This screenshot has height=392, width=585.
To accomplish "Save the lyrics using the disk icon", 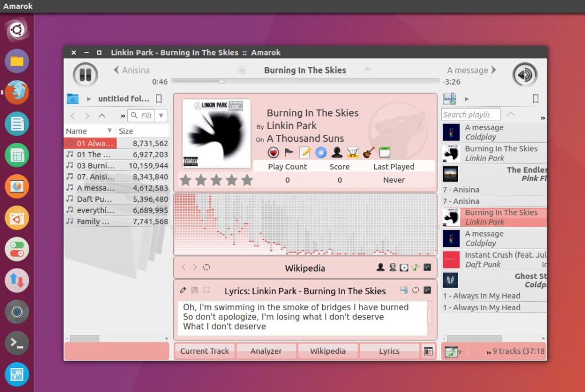I will coord(194,291).
